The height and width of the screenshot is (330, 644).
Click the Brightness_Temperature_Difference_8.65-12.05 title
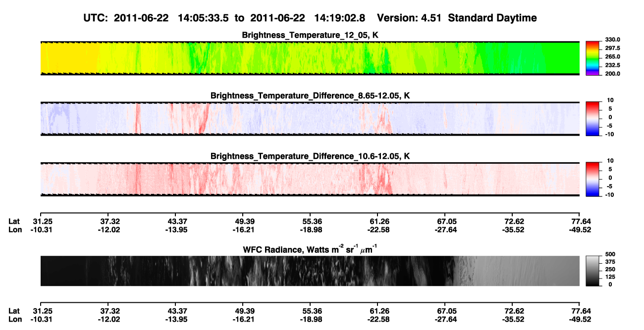click(x=310, y=95)
